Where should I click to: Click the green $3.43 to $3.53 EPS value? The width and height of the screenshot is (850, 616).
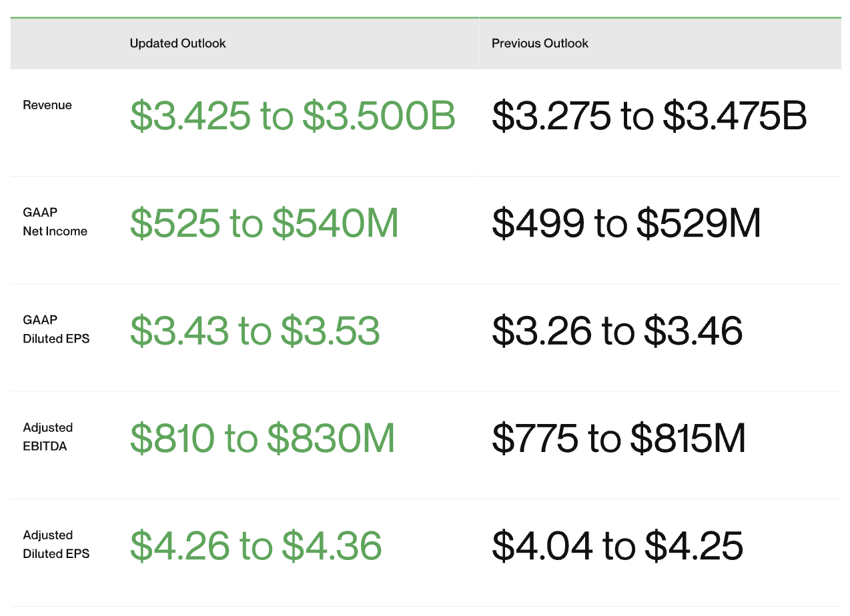255,331
